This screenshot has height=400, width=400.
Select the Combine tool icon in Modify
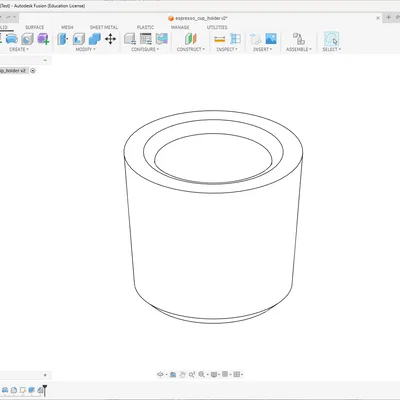95,39
